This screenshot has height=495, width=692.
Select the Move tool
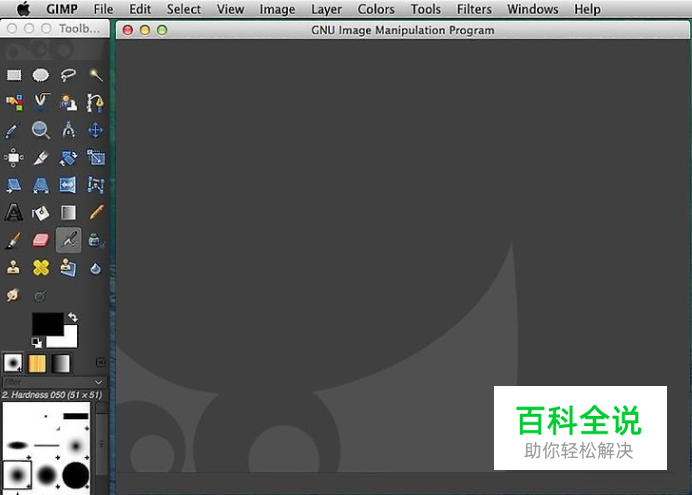95,130
